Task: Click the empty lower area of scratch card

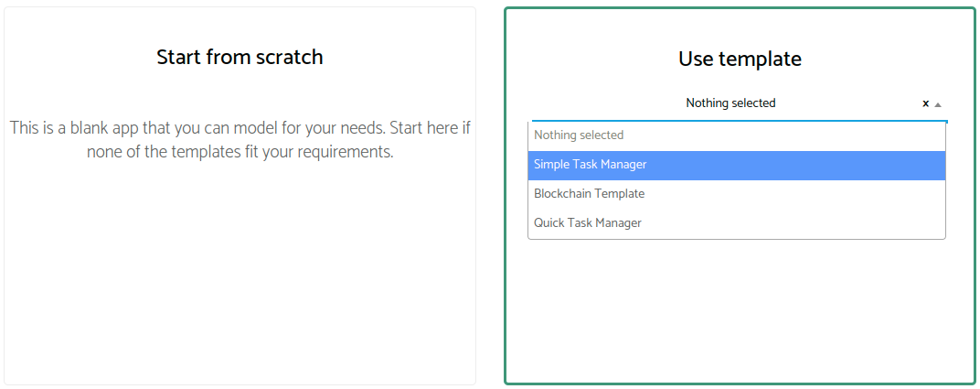Action: coord(240,276)
